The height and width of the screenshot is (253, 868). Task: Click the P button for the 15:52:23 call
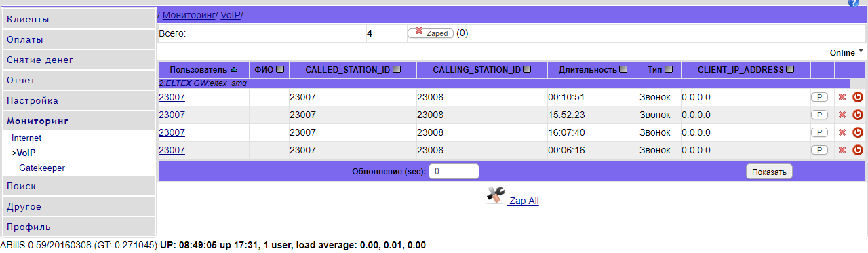tap(819, 115)
